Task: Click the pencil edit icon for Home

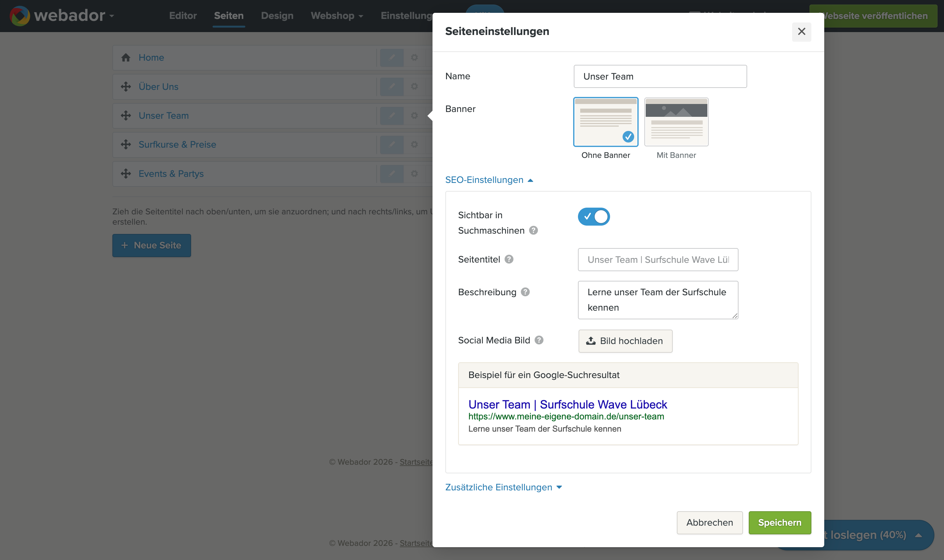Action: 391,57
